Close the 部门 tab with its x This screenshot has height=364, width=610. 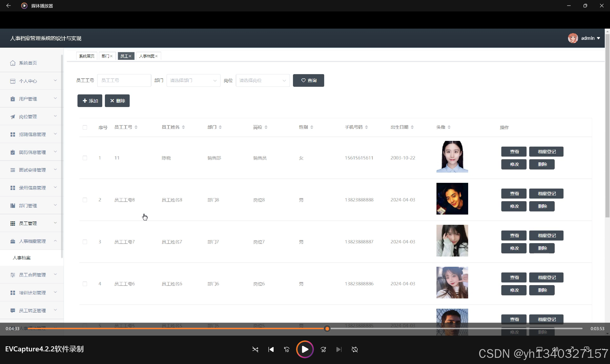click(111, 56)
